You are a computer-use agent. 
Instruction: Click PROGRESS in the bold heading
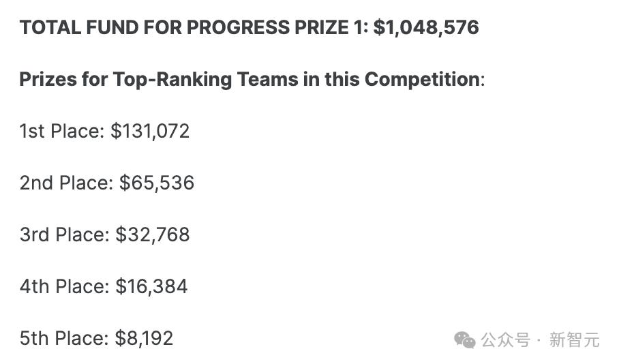(239, 28)
